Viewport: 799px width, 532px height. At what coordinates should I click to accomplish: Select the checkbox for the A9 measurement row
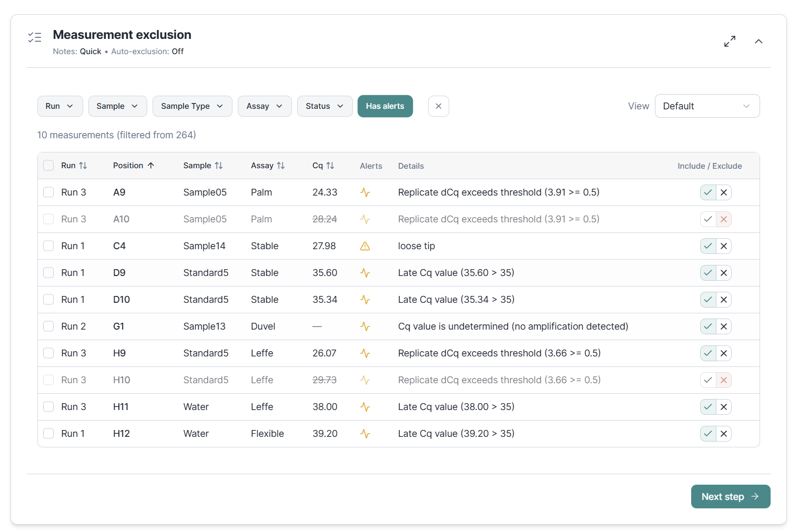tap(48, 192)
